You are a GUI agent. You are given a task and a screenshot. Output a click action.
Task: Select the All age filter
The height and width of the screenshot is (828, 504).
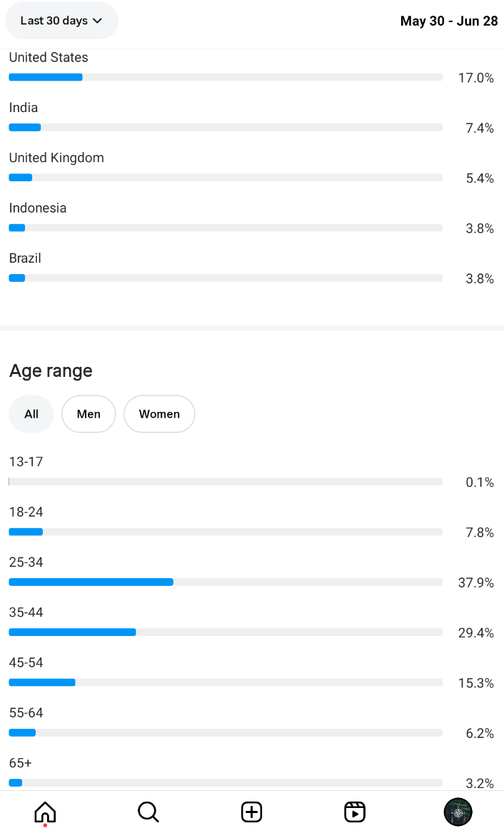coord(31,414)
